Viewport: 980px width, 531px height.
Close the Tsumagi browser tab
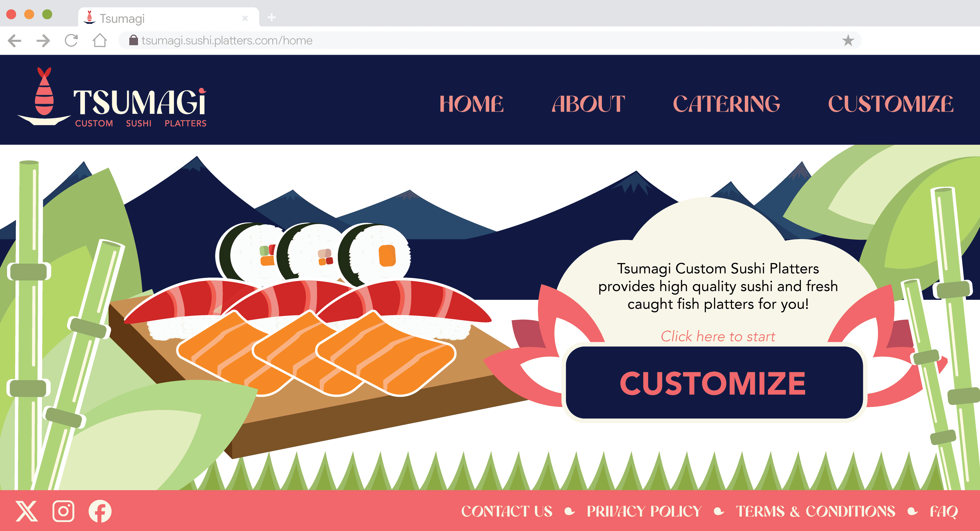[245, 18]
